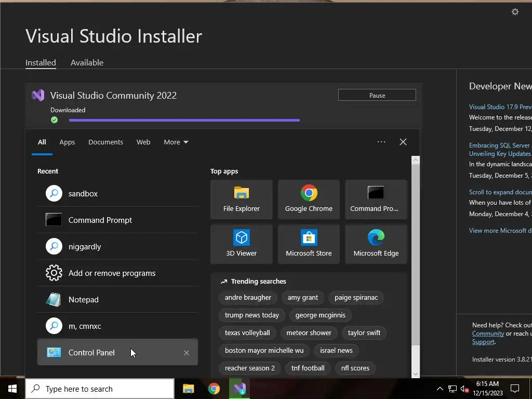Search trending topic andre braugher
The height and width of the screenshot is (399, 532).
[x=248, y=298]
